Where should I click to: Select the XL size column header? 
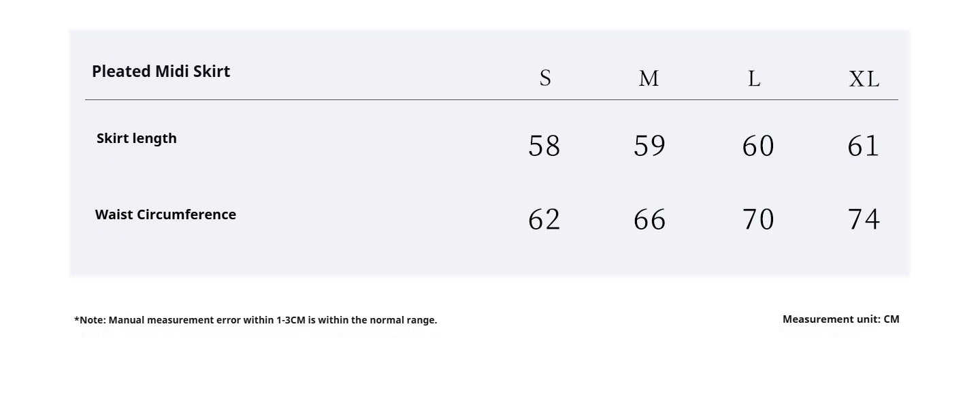click(864, 79)
